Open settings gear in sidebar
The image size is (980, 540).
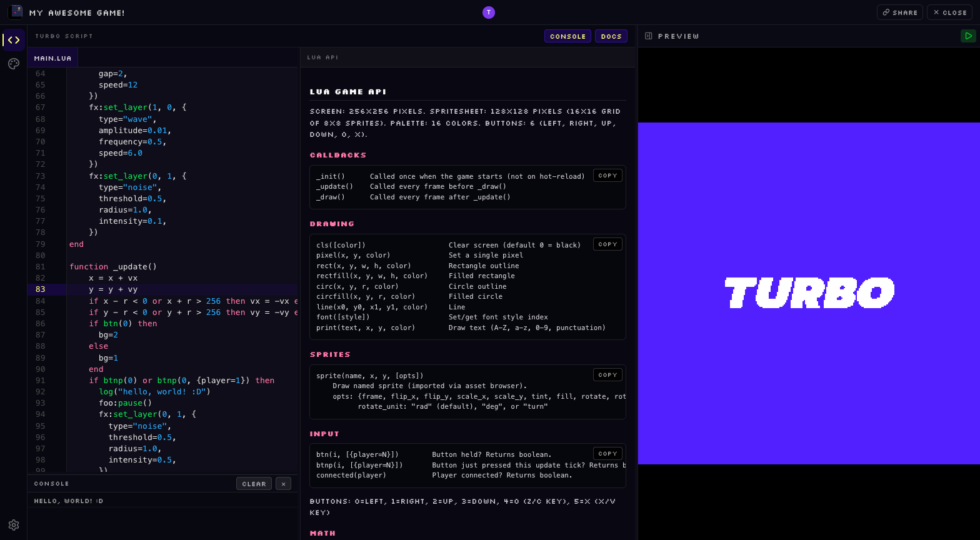pos(14,525)
